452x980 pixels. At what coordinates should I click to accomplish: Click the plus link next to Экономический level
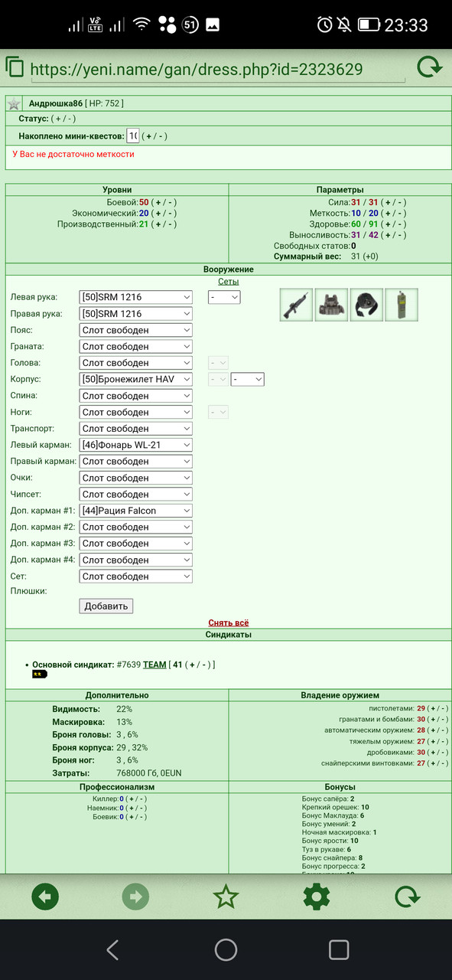coord(157,213)
